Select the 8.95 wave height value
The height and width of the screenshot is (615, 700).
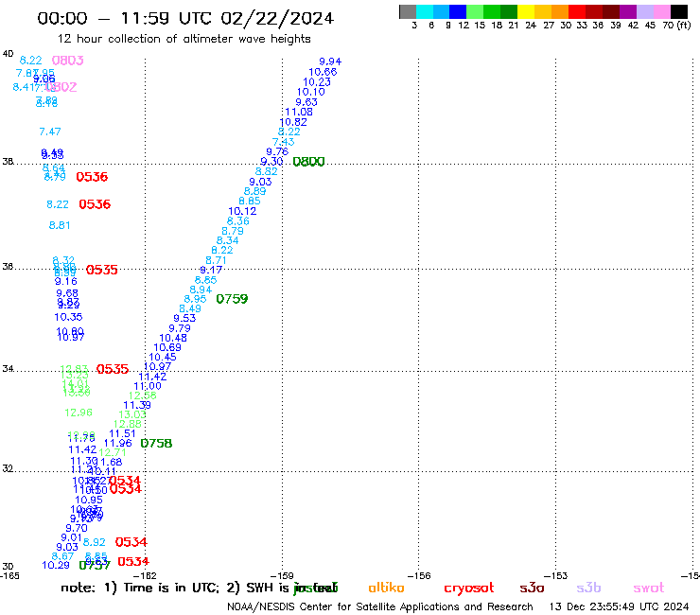[195, 299]
